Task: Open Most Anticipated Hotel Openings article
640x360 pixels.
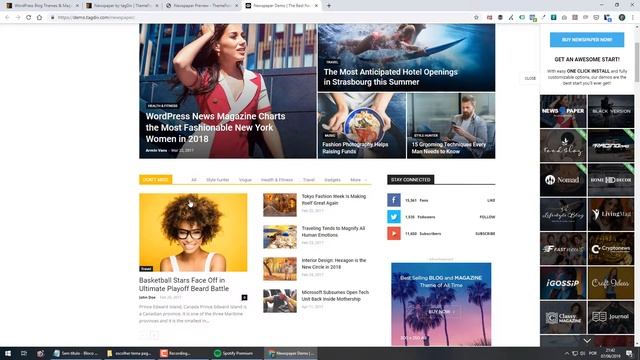Action: 391,77
